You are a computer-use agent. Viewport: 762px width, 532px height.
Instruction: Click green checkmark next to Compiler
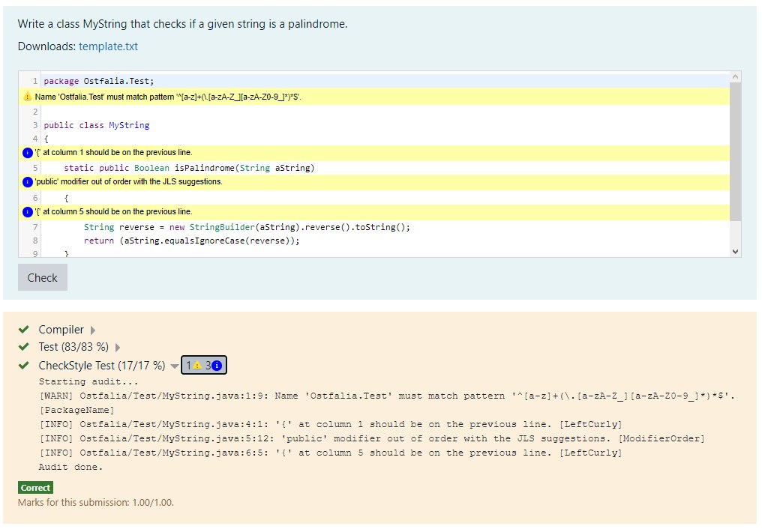[x=24, y=330]
